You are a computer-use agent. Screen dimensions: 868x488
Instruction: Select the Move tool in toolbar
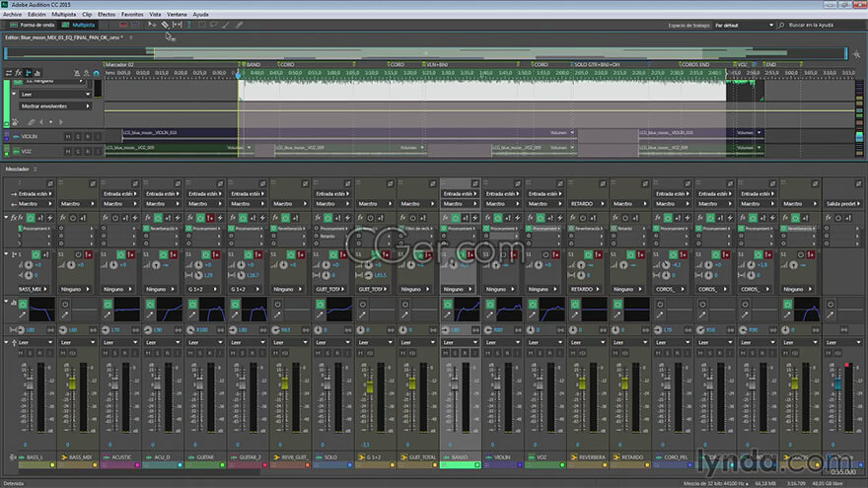tap(152, 25)
